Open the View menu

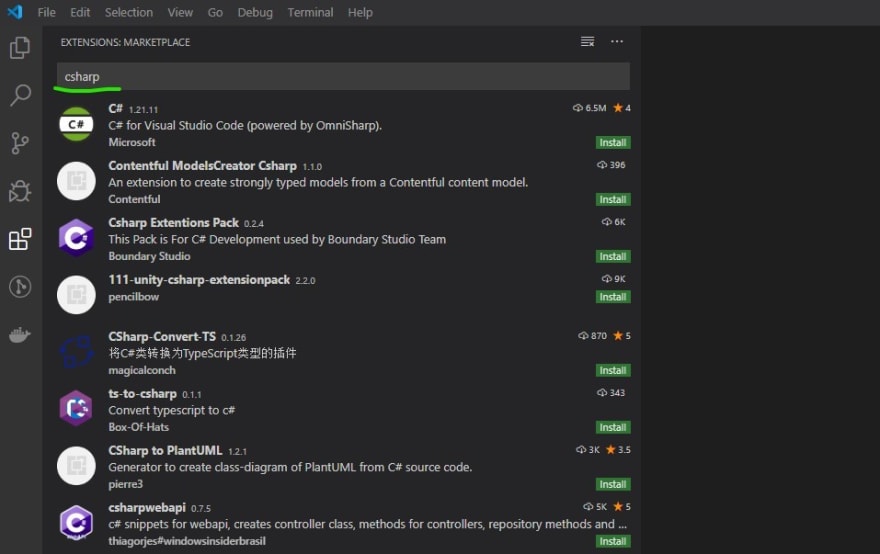pyautogui.click(x=180, y=12)
